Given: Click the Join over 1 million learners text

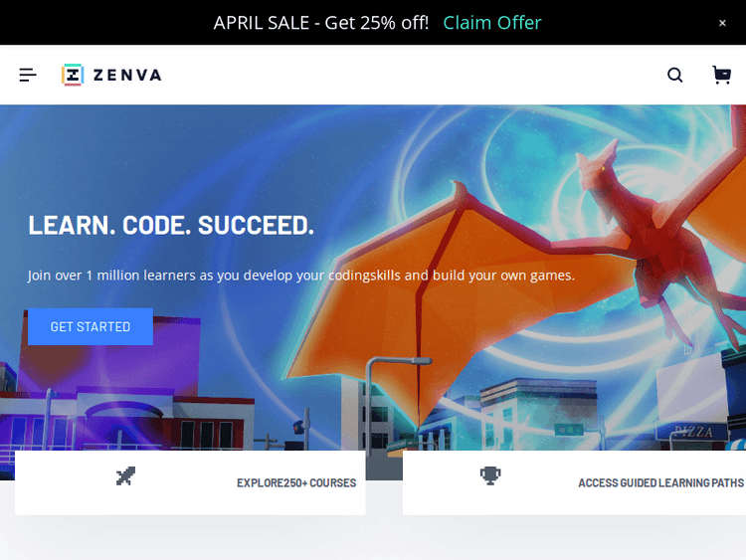Looking at the screenshot, I should coord(301,275).
